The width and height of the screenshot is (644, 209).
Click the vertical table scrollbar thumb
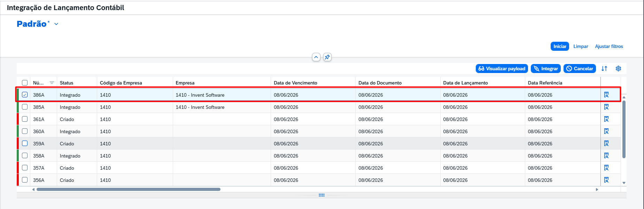pyautogui.click(x=624, y=129)
